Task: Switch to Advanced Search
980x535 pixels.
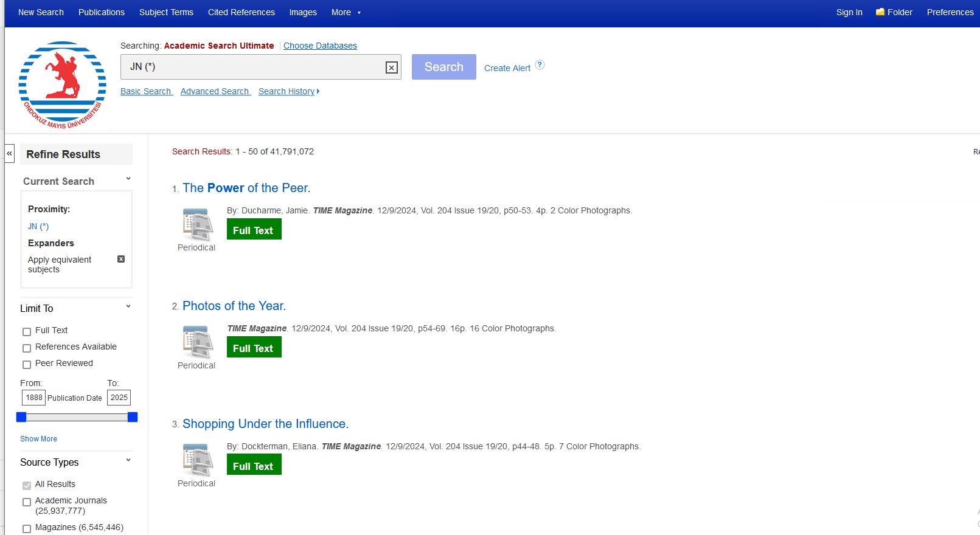Action: (215, 91)
